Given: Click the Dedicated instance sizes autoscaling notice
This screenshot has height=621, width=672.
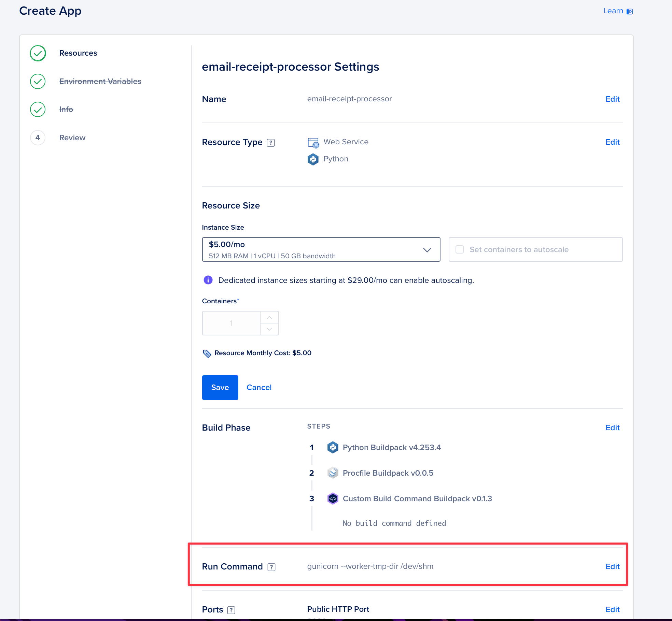Looking at the screenshot, I should tap(346, 280).
